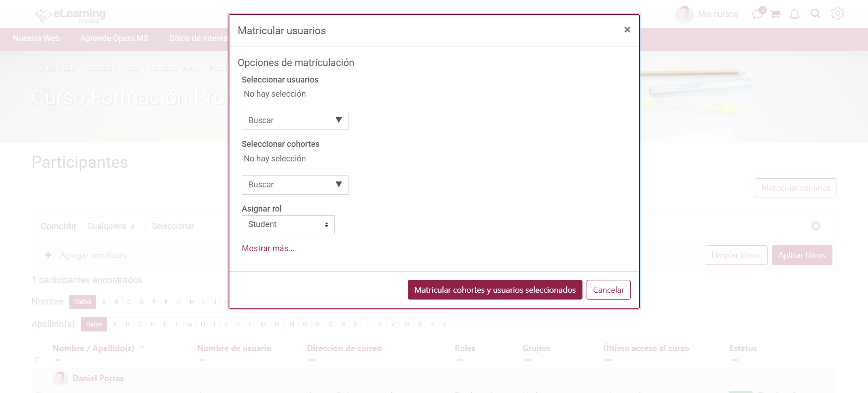Filter Nombre by letter H
The height and width of the screenshot is (393, 868).
point(192,302)
